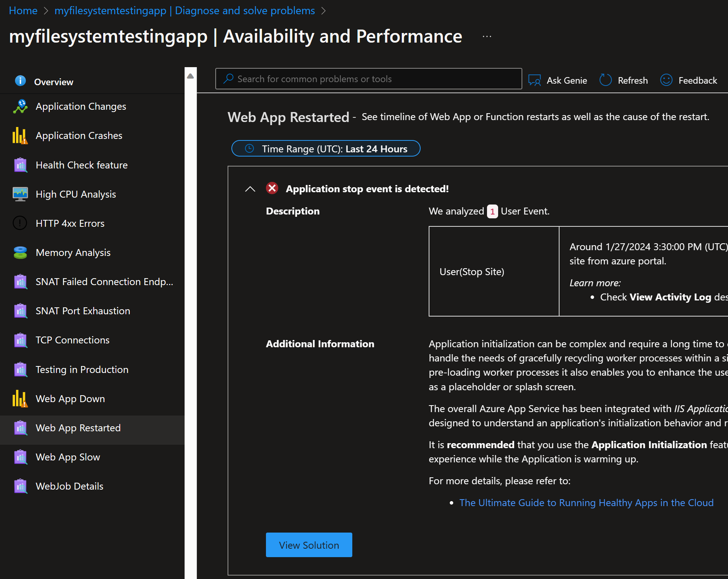Click the Application Changes icon

pos(20,107)
